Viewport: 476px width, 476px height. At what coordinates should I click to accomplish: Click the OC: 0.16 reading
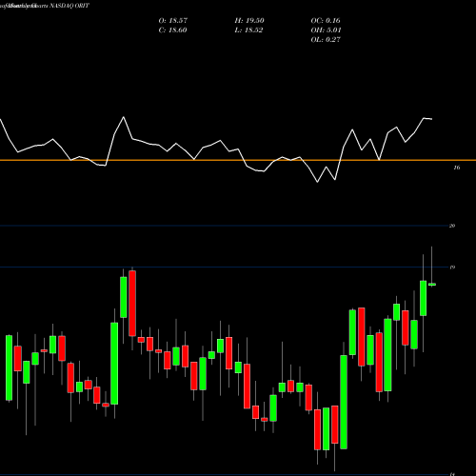[x=326, y=21]
